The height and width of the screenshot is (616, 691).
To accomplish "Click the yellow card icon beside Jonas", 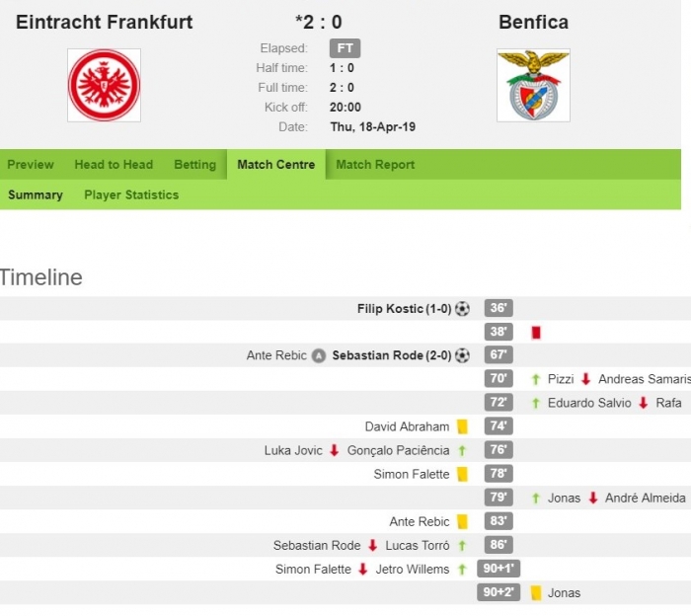I will (536, 593).
